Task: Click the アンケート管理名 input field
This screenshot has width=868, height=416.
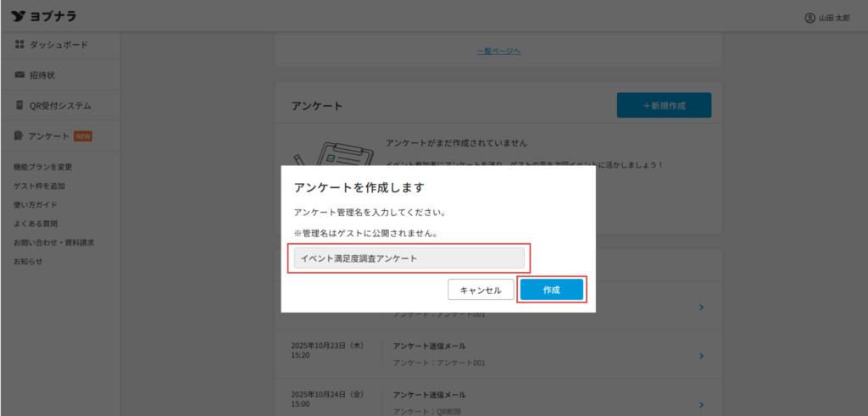Action: click(409, 258)
